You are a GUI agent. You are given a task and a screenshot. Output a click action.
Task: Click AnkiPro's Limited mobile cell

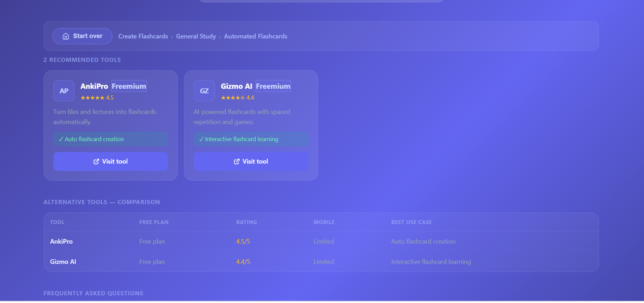[x=324, y=241]
